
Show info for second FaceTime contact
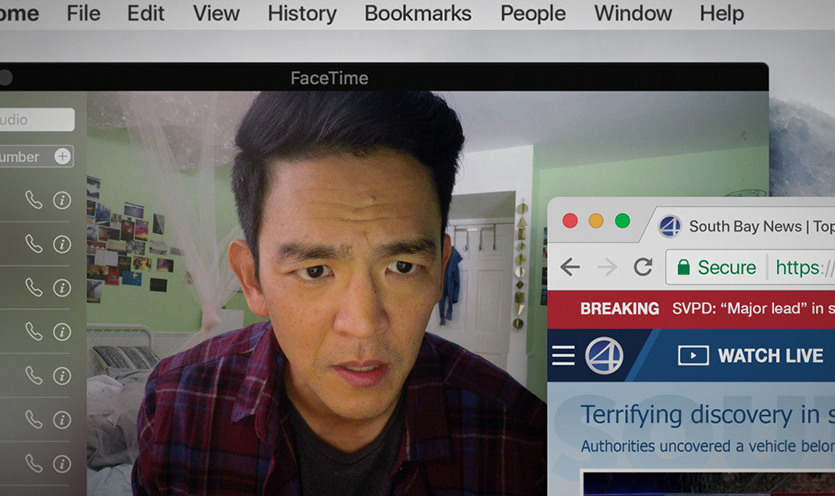(62, 244)
